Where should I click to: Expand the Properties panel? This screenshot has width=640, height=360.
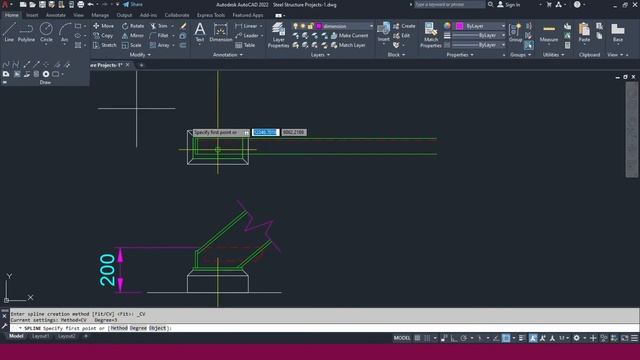[x=460, y=55]
